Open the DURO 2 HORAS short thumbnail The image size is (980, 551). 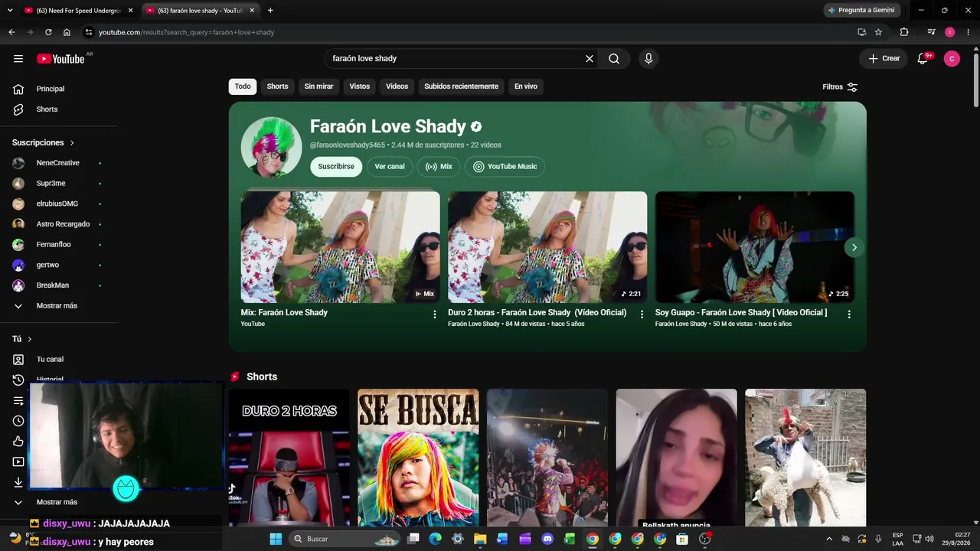click(x=289, y=458)
